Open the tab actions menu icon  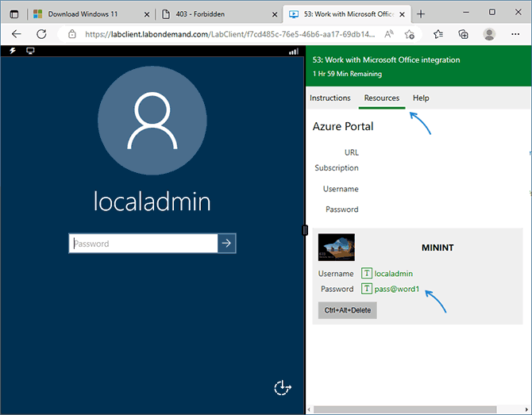[14, 14]
